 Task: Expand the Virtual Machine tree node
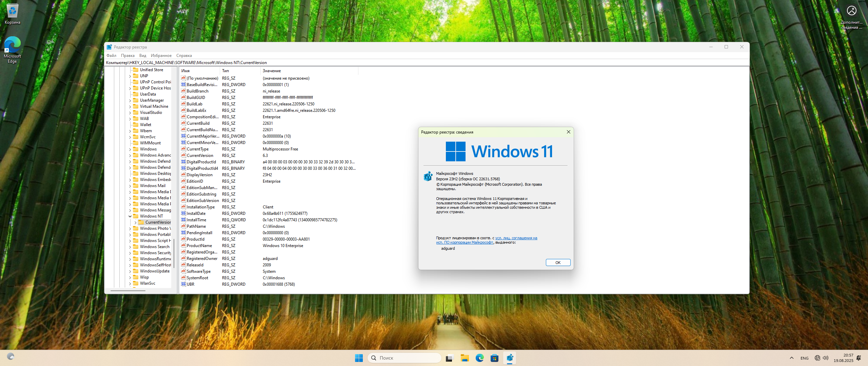[x=130, y=106]
